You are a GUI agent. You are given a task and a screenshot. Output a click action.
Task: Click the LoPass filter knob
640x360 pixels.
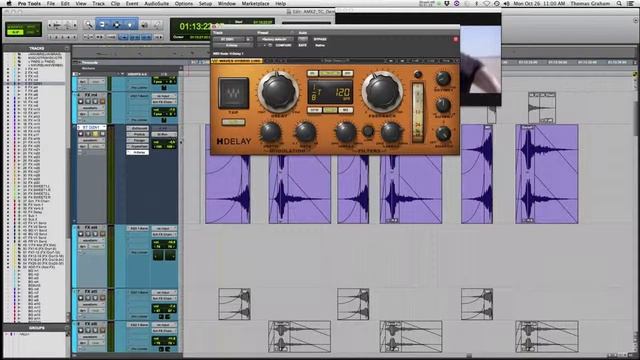tap(391, 132)
